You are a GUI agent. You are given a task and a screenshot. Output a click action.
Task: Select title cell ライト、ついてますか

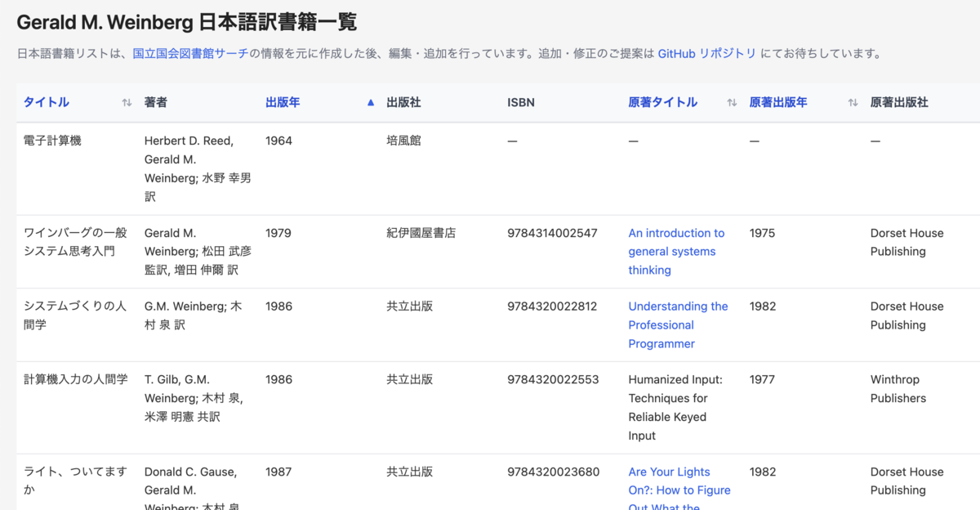(x=76, y=481)
